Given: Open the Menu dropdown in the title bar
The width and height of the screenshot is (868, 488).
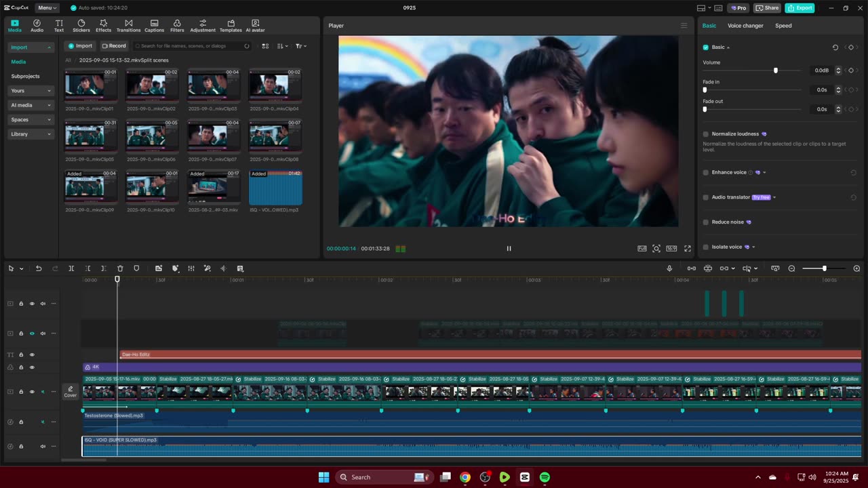Looking at the screenshot, I should click(x=47, y=7).
